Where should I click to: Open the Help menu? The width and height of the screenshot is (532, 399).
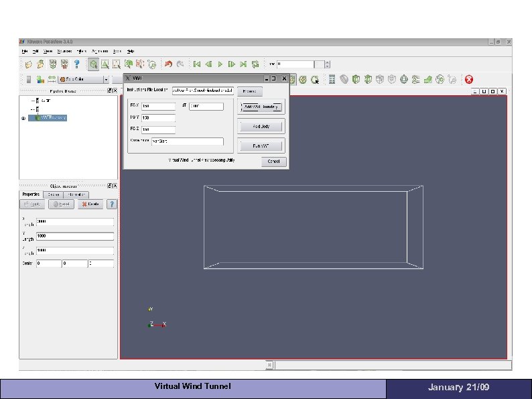click(x=131, y=51)
